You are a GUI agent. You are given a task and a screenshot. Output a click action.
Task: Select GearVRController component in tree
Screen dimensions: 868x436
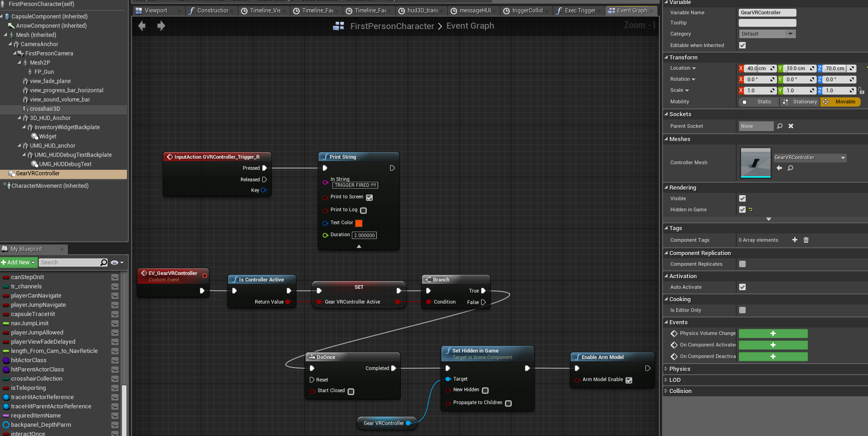[x=64, y=173]
